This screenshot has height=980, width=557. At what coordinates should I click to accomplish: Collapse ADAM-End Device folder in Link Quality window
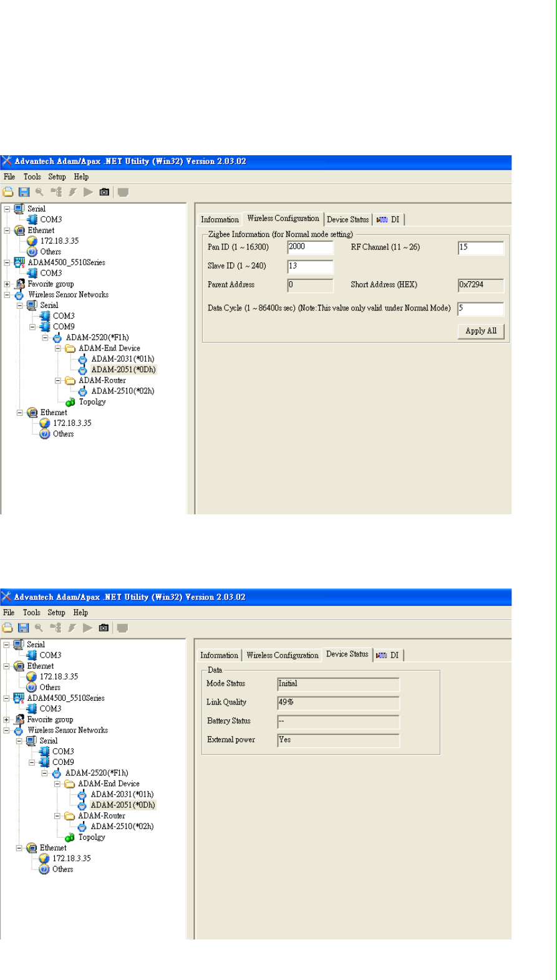(57, 784)
